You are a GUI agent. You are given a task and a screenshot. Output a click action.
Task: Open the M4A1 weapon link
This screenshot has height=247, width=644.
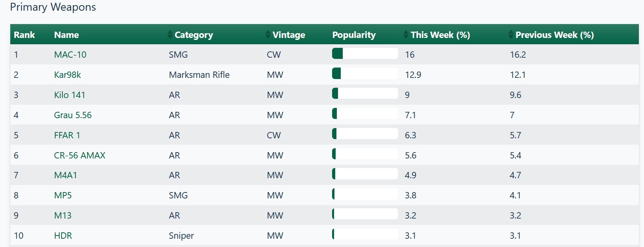(66, 175)
